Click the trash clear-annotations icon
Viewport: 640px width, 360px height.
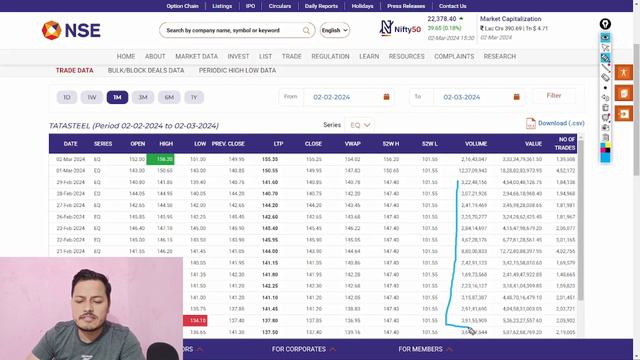coord(605,108)
